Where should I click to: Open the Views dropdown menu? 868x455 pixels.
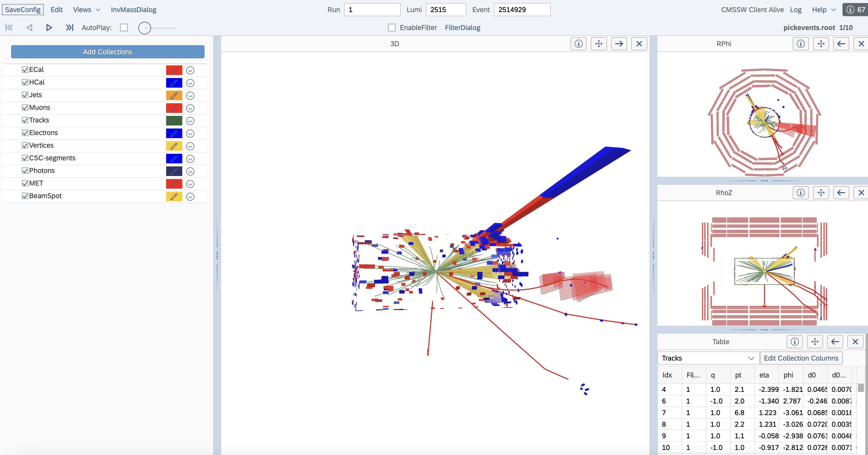(86, 10)
